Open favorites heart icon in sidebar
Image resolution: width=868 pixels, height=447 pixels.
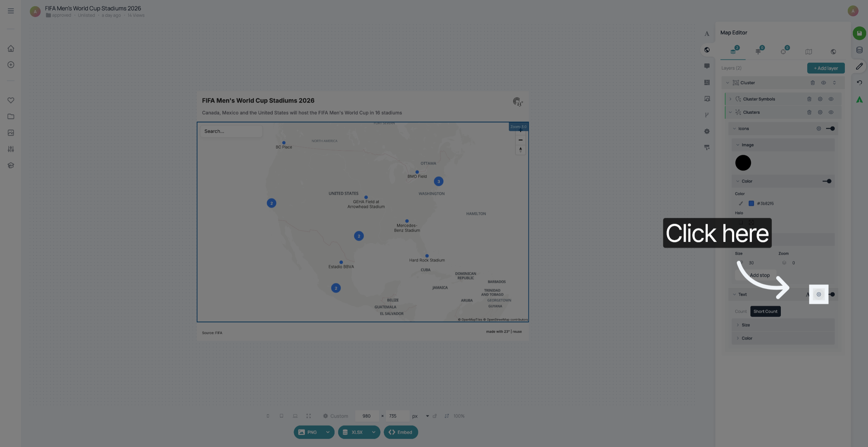click(11, 100)
